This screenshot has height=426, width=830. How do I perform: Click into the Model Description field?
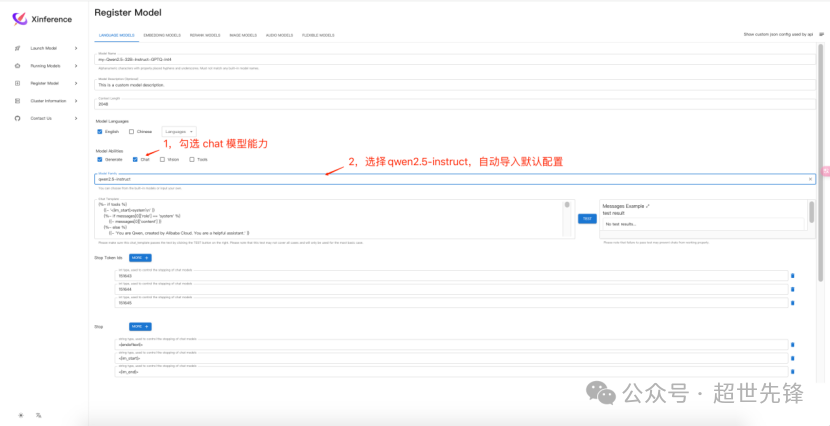[x=455, y=85]
